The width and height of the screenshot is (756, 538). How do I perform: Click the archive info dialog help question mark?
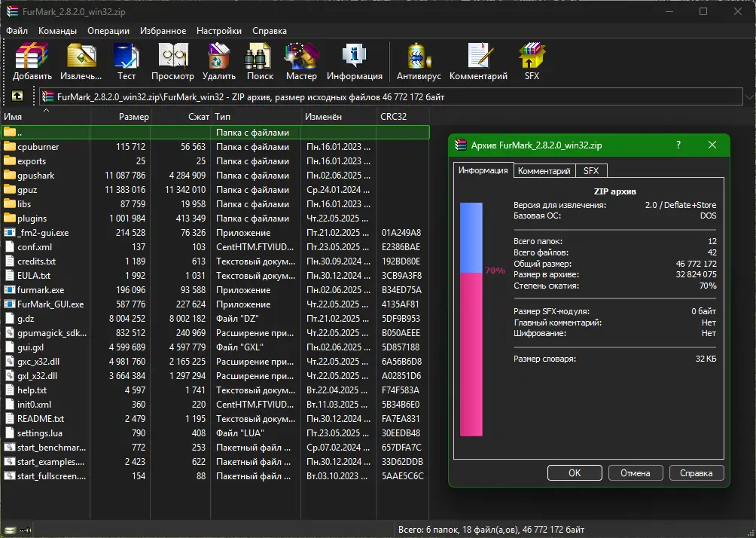(x=678, y=145)
